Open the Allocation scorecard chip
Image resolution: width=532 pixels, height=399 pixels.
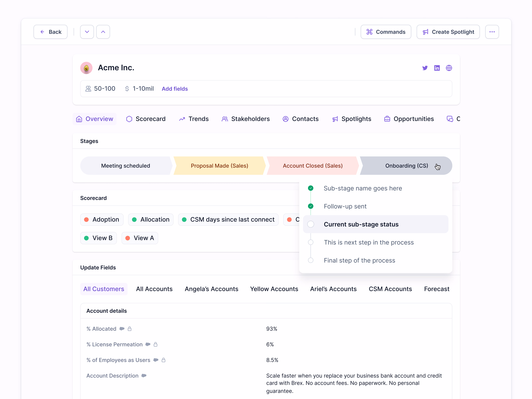(151, 220)
